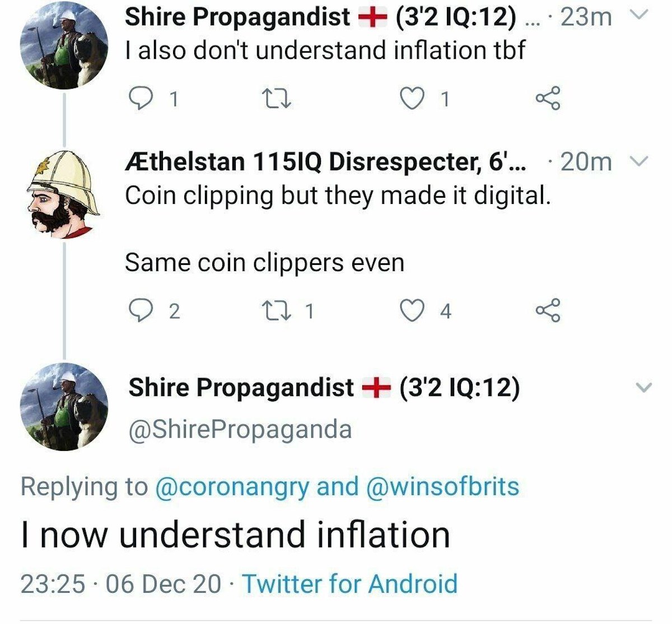Click the 23:25 · 06 Dec 20 timestamp
This screenshot has height=624, width=672.
click(120, 583)
